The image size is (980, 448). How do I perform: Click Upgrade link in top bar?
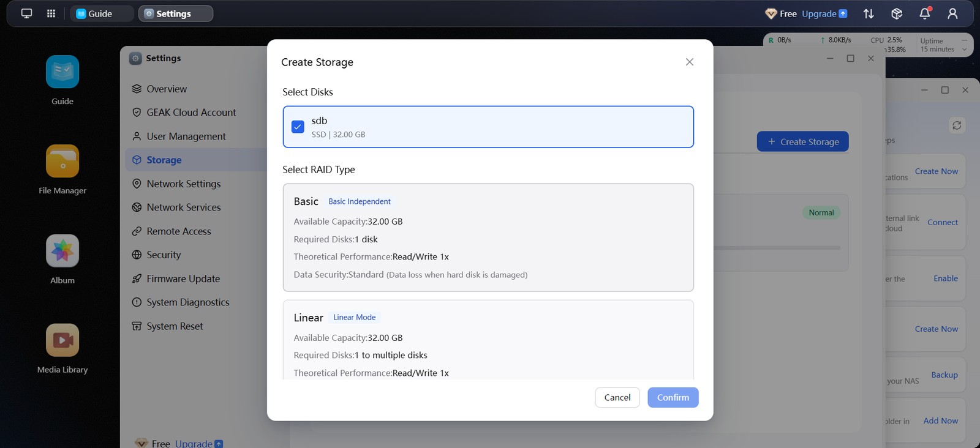[824, 13]
